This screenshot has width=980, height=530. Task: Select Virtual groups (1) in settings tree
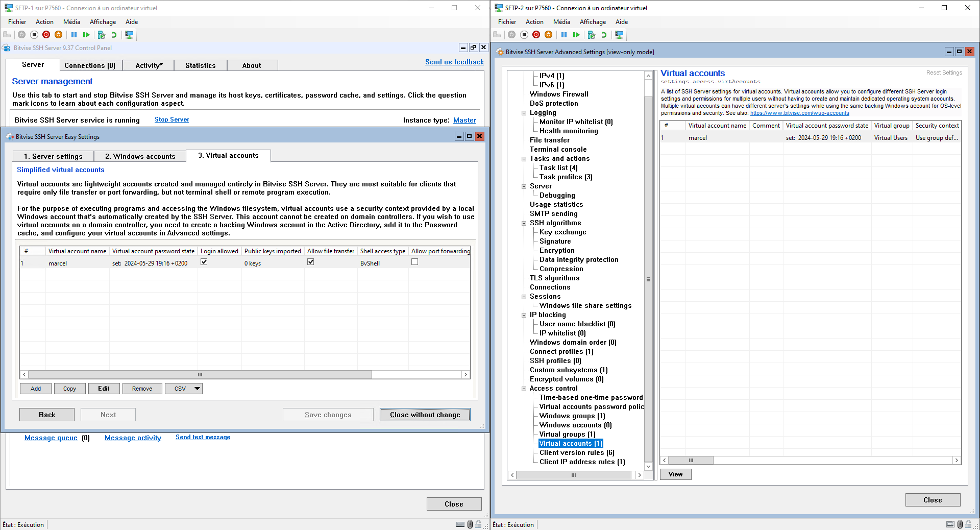pyautogui.click(x=567, y=435)
